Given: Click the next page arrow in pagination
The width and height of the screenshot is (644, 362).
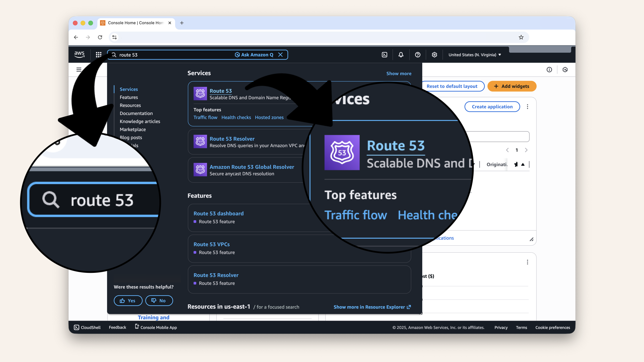Looking at the screenshot, I should point(526,150).
